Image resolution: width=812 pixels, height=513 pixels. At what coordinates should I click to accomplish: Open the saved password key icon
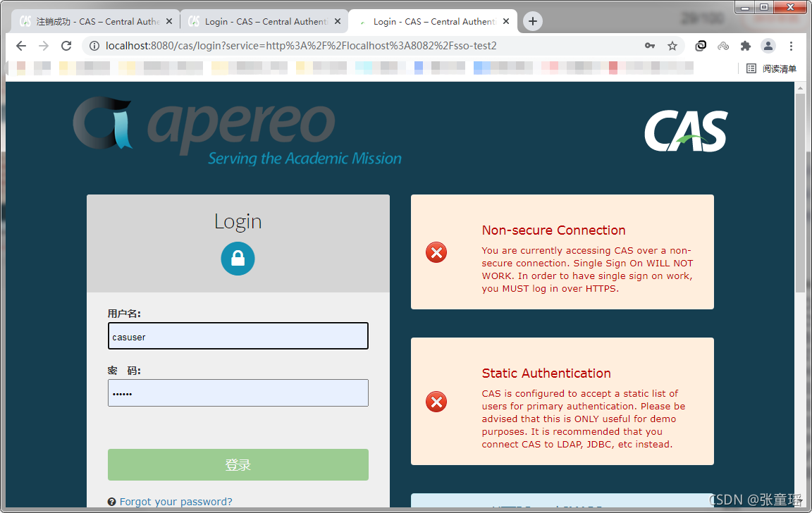click(x=650, y=46)
